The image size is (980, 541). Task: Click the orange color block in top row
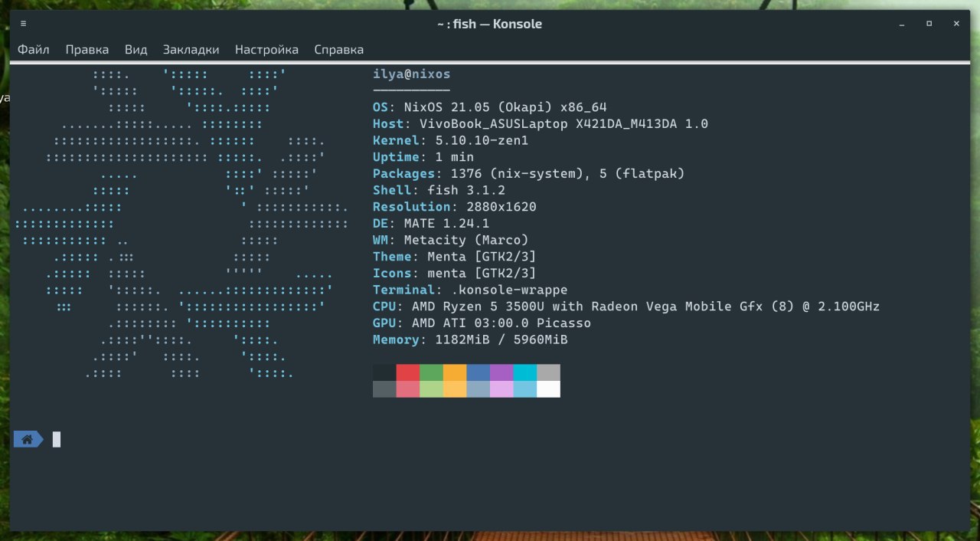point(455,372)
